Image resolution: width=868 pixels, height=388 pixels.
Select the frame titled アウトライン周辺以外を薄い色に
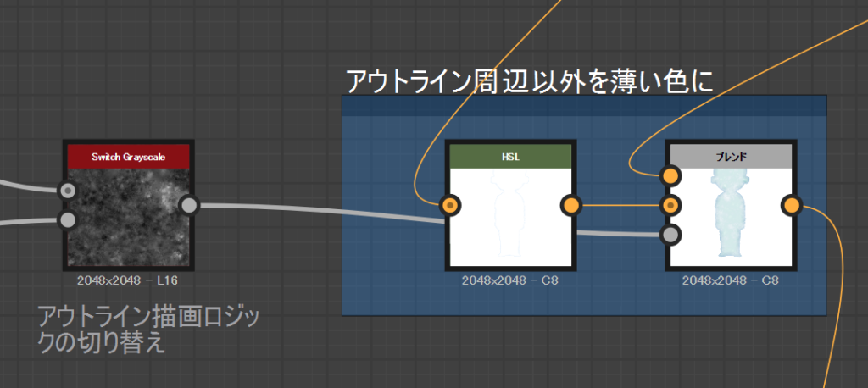click(x=530, y=81)
